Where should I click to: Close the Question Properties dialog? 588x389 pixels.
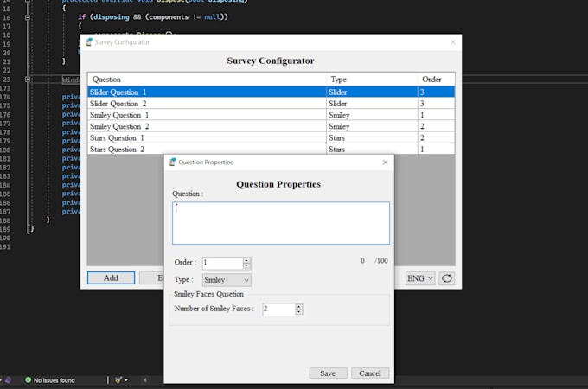coord(385,162)
